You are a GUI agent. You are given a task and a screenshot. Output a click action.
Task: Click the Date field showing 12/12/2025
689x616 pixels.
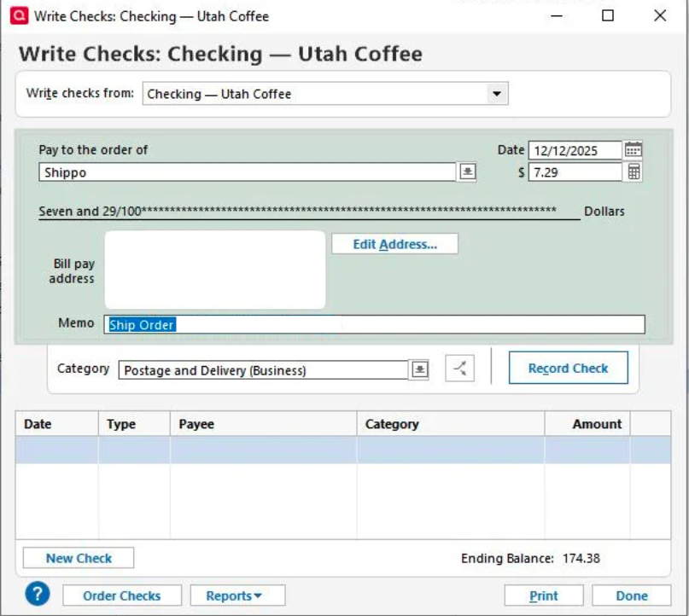point(575,151)
